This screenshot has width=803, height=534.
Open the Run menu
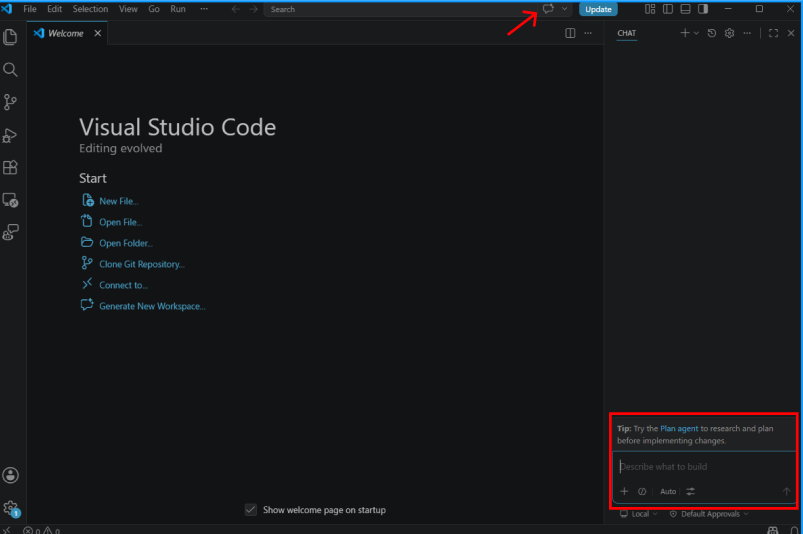coord(178,9)
